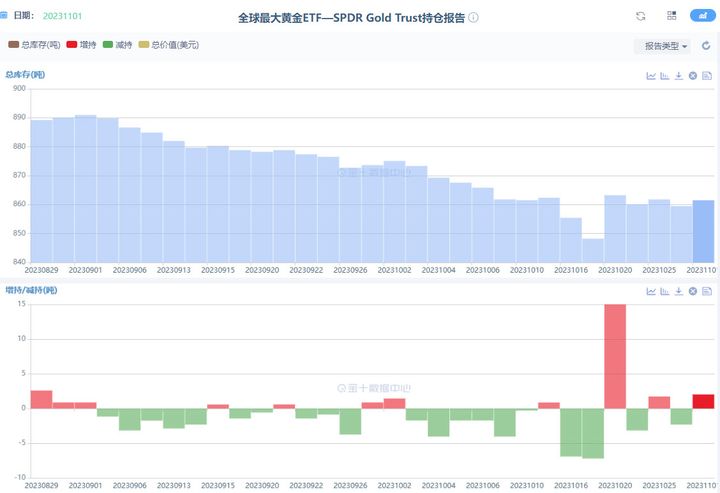This screenshot has height=493, width=720.
Task: Switch 总库存 chart to bar view
Action: 665,76
